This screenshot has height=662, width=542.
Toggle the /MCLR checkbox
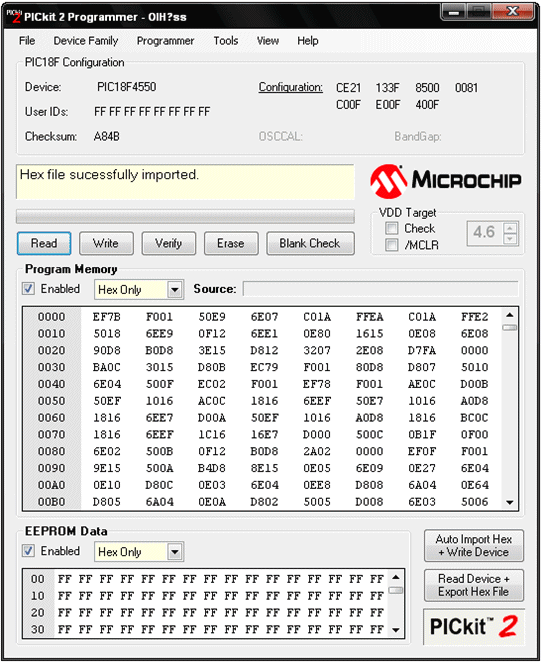click(x=391, y=245)
